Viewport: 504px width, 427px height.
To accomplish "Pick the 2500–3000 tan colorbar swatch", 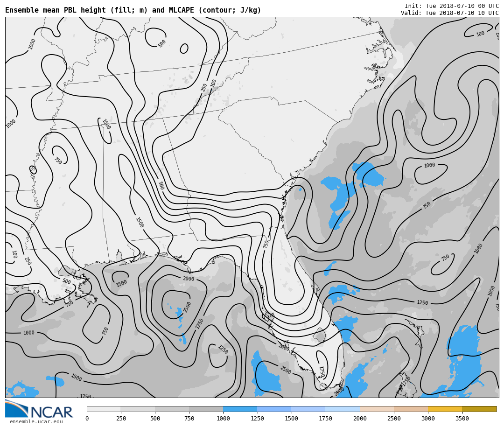I will (x=411, y=409).
